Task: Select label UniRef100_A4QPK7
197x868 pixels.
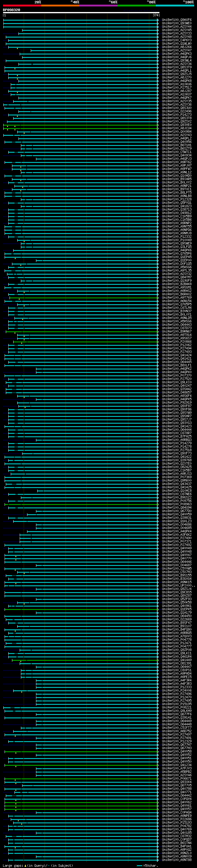Action: 177,98
